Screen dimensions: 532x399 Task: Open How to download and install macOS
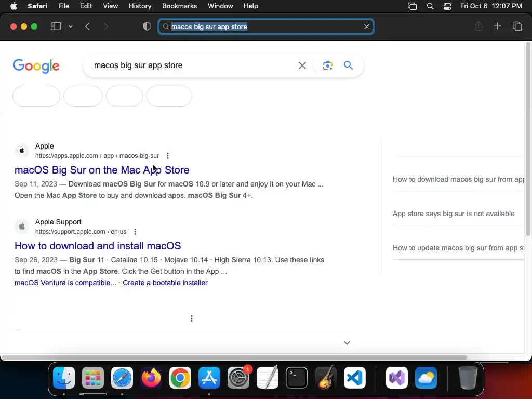98,246
